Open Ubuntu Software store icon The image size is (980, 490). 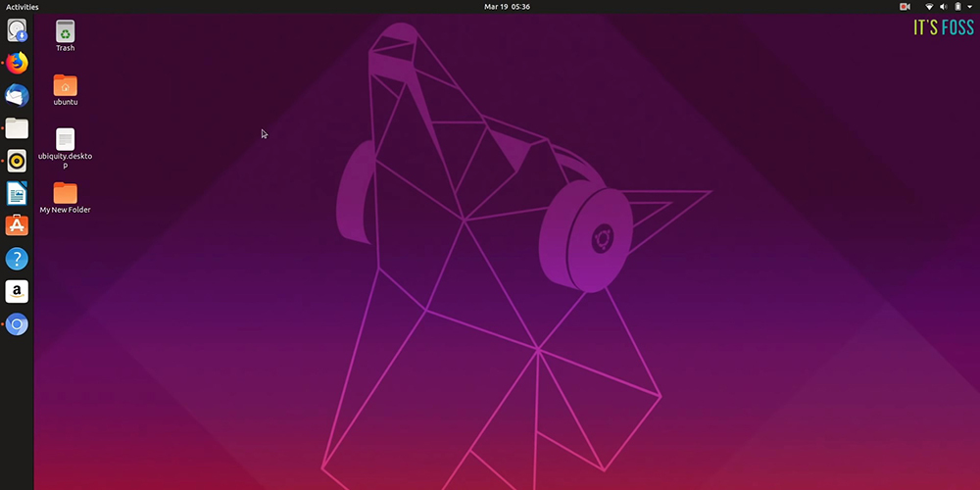pos(17,225)
